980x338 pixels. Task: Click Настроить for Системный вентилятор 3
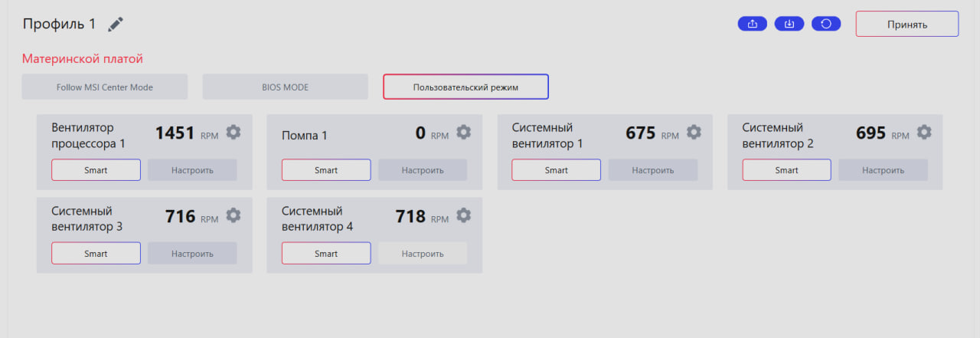[192, 254]
